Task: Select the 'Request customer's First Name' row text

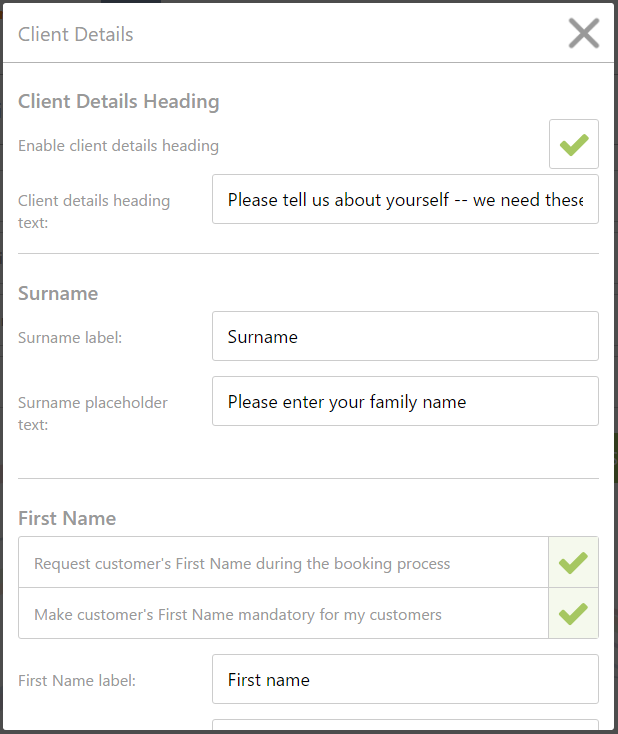Action: point(242,564)
